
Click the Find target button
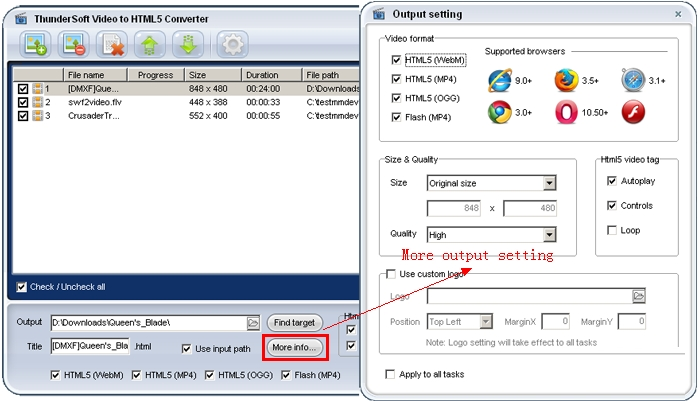(x=294, y=323)
